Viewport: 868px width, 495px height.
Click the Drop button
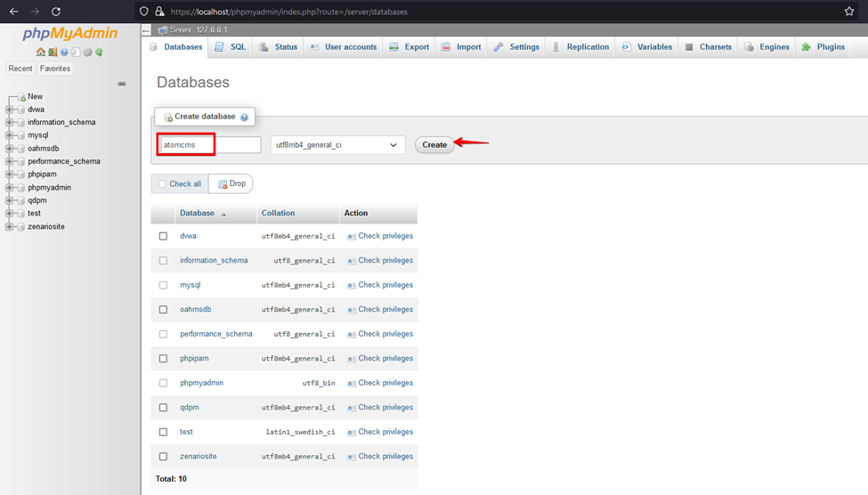coord(231,183)
